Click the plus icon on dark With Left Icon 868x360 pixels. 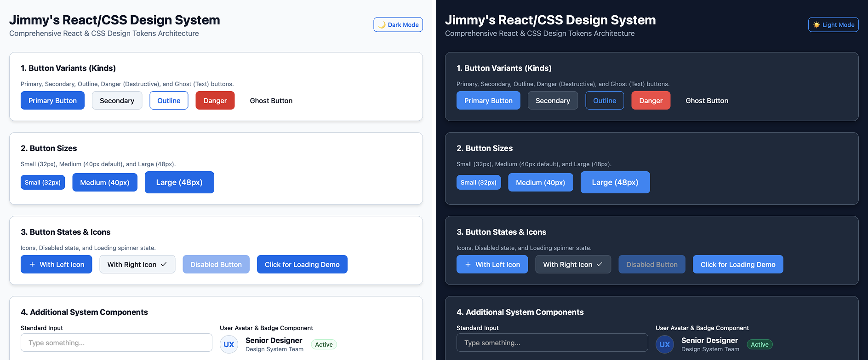[468, 264]
